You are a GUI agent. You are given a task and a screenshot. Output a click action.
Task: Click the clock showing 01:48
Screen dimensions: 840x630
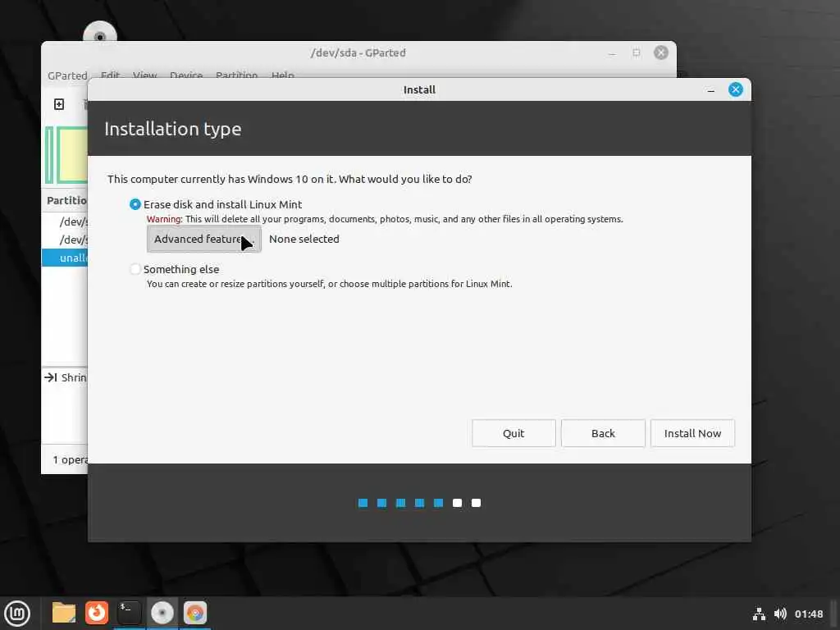click(x=808, y=614)
